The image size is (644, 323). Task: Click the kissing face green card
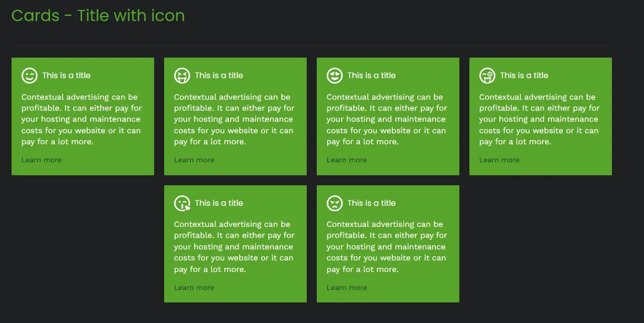tap(235, 244)
